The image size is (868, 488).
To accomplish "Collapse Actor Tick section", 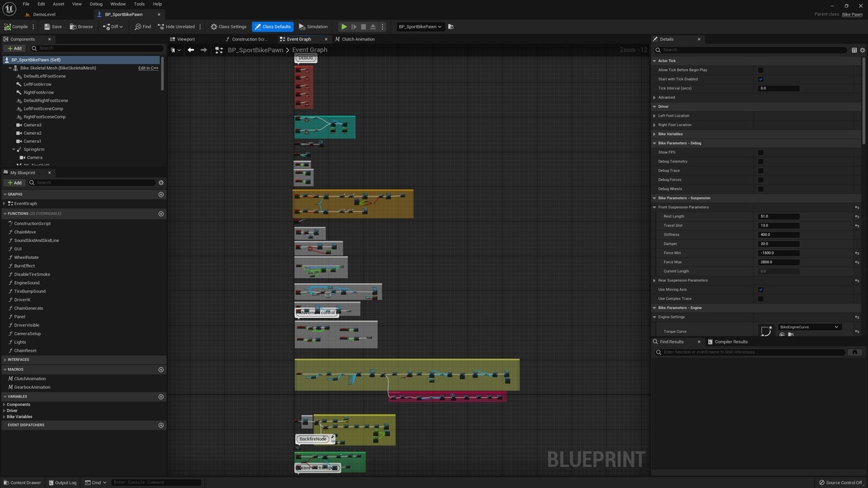I will [654, 60].
